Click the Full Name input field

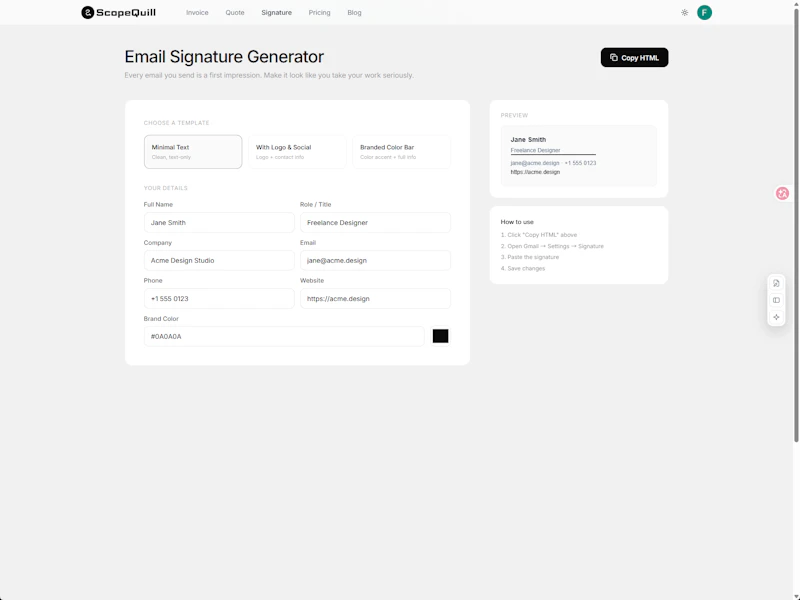[x=219, y=222]
